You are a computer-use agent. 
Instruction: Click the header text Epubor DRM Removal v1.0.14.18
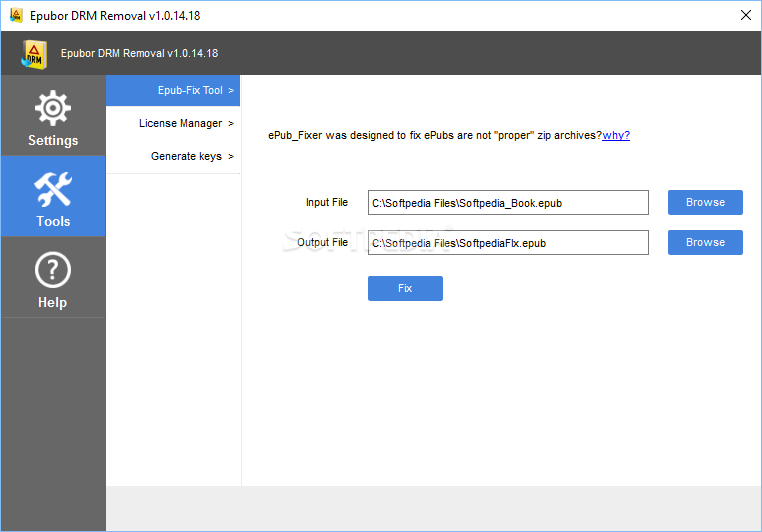(139, 53)
